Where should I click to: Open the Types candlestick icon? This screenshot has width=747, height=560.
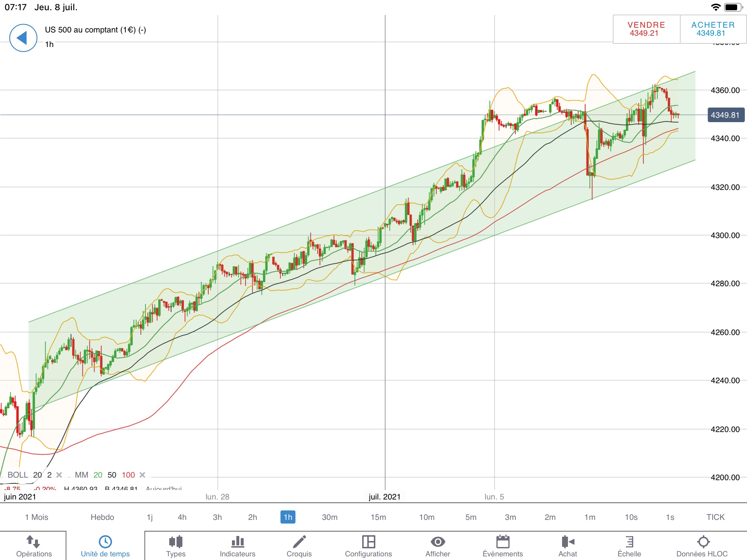(x=176, y=542)
